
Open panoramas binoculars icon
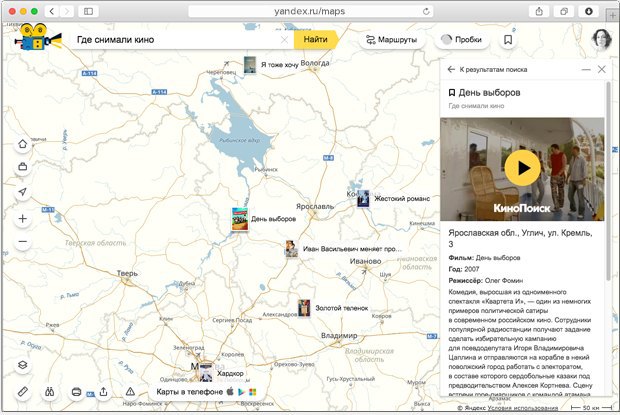pyautogui.click(x=49, y=392)
